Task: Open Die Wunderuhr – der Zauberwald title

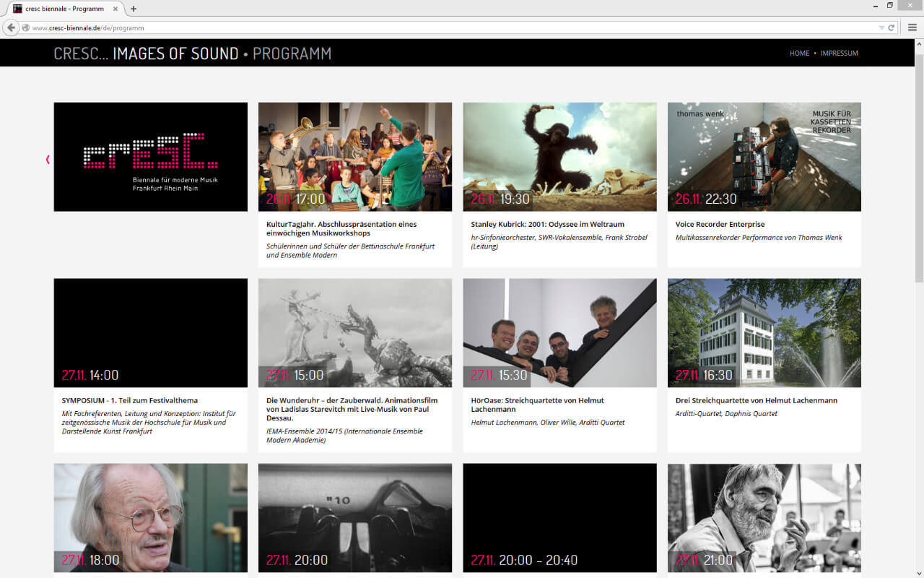Action: coord(352,409)
